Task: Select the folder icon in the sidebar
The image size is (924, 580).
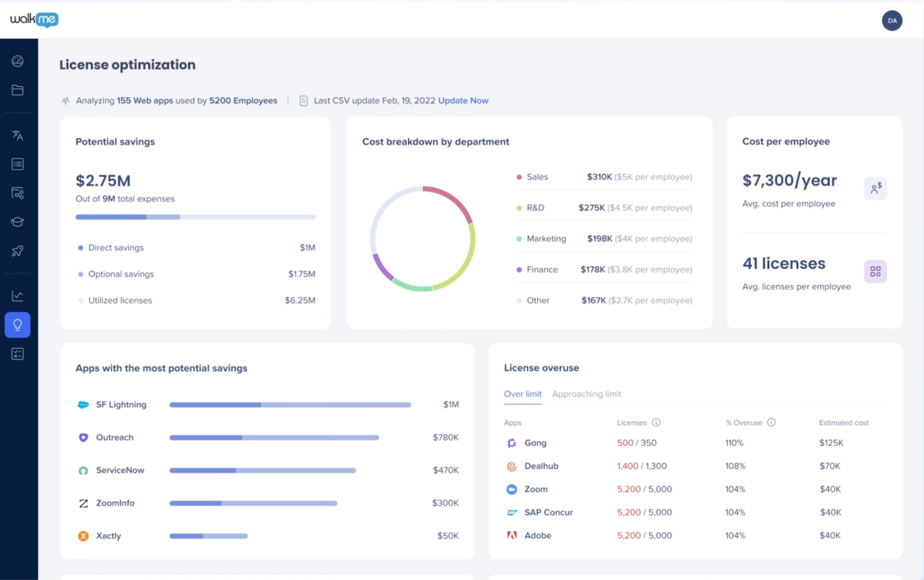Action: point(17,90)
